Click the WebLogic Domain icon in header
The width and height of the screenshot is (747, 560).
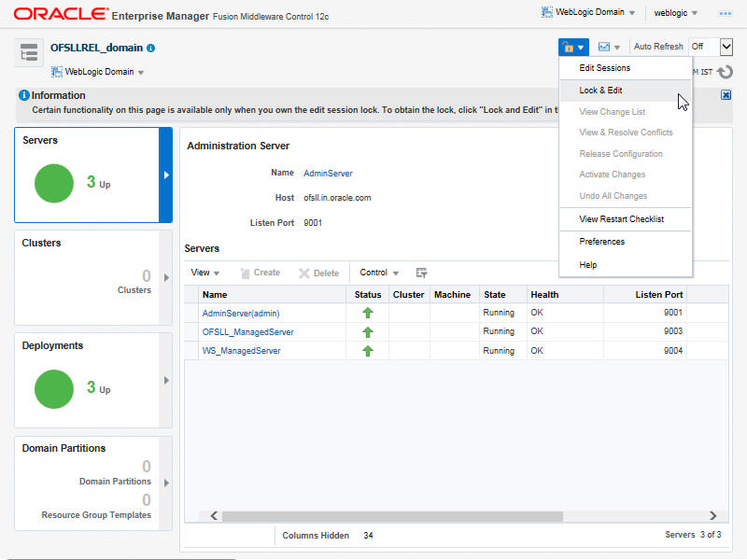(547, 12)
